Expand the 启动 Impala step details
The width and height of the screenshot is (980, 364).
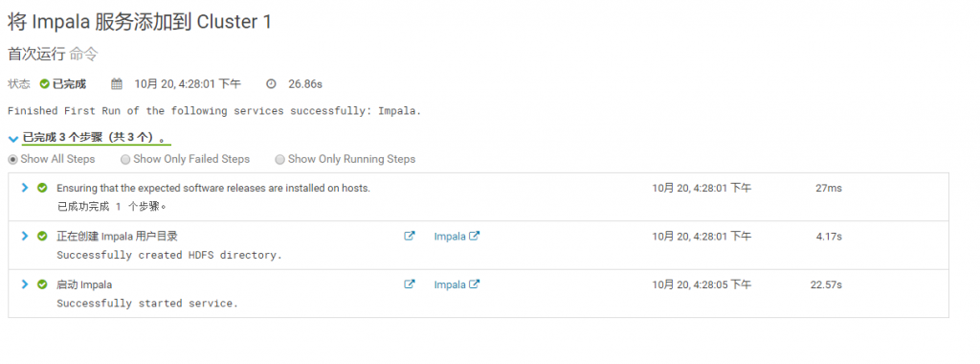(25, 284)
